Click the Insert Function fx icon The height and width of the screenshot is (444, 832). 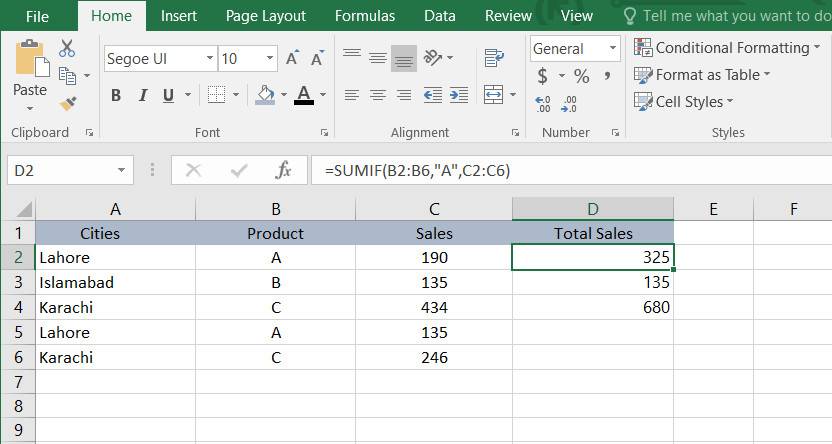pos(283,171)
